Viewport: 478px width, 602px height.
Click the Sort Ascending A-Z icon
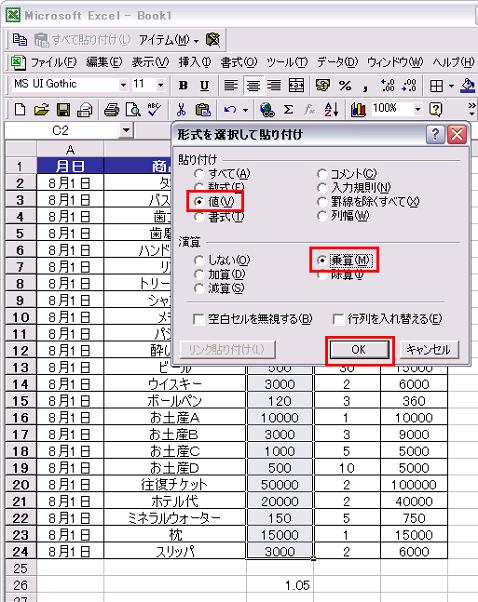point(331,110)
